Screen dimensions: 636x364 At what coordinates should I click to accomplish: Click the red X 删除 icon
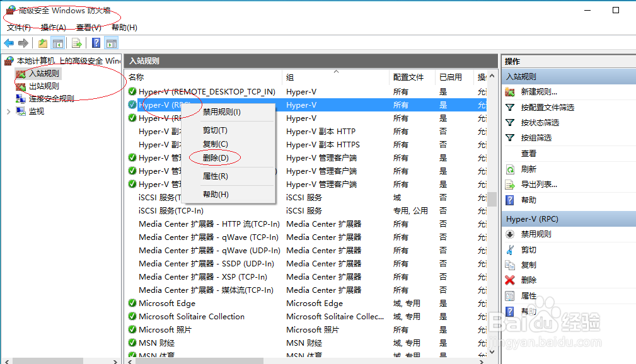pos(510,280)
